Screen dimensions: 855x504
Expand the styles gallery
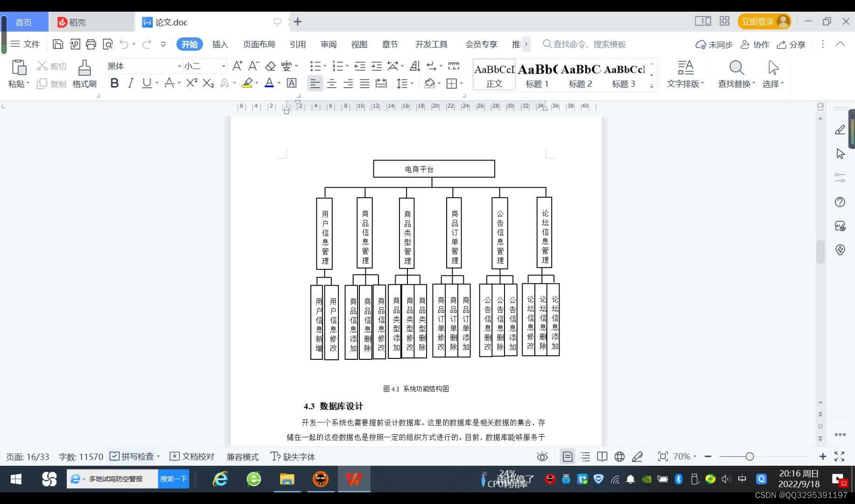652,86
